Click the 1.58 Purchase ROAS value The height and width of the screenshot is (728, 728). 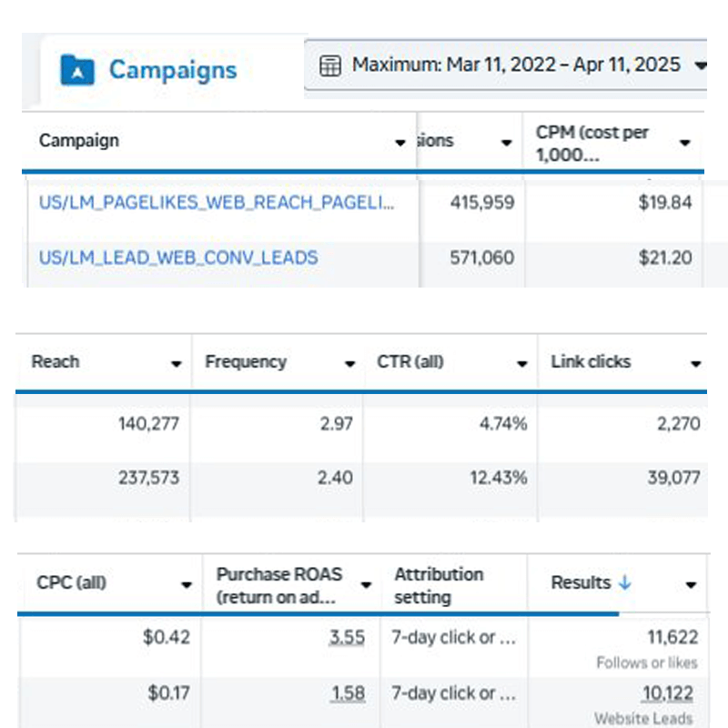[x=349, y=693]
